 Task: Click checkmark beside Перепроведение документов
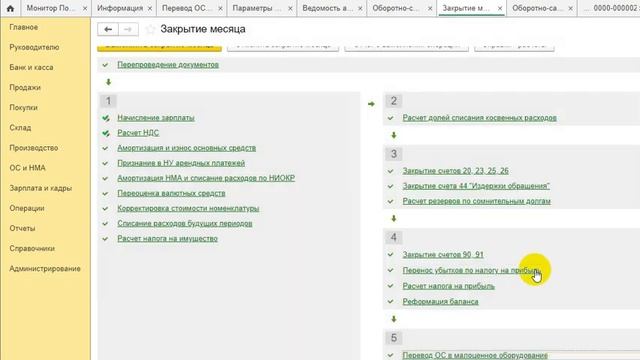click(105, 65)
